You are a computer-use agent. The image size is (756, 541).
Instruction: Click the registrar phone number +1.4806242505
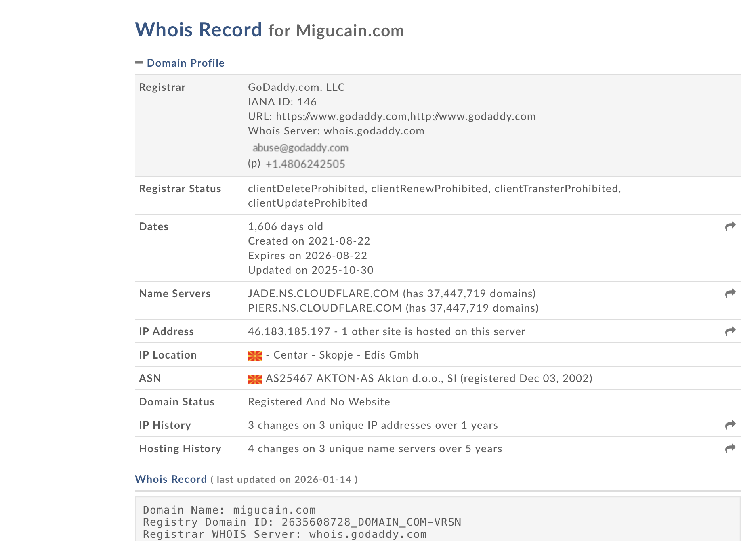[305, 164]
